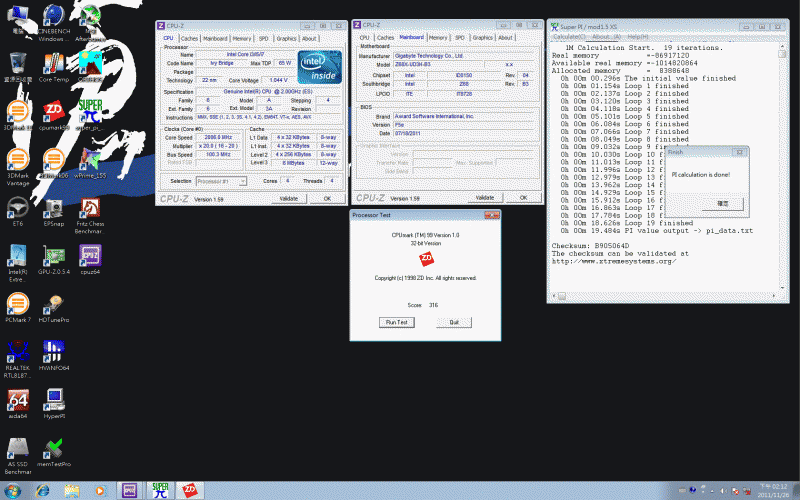Open memTestPro desktop icon

pyautogui.click(x=54, y=452)
